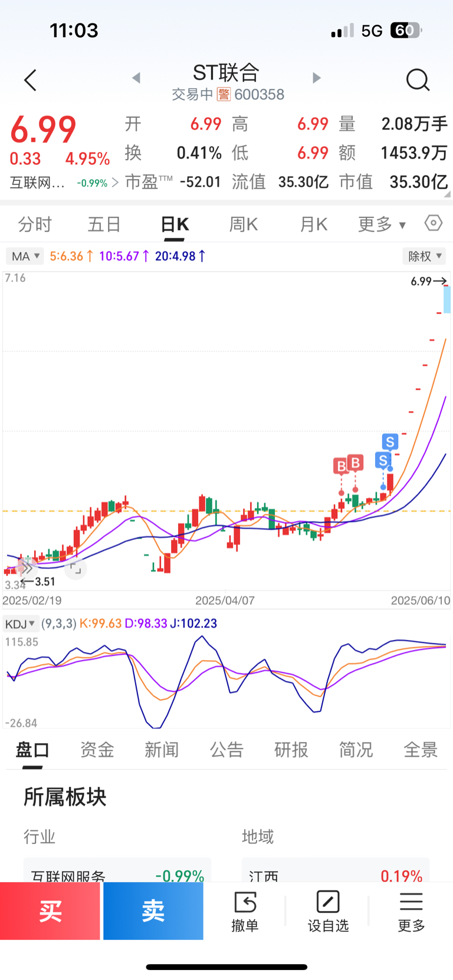Screen dimensions: 453x980
Task: Tap the red 买 buy button
Action: click(x=50, y=910)
